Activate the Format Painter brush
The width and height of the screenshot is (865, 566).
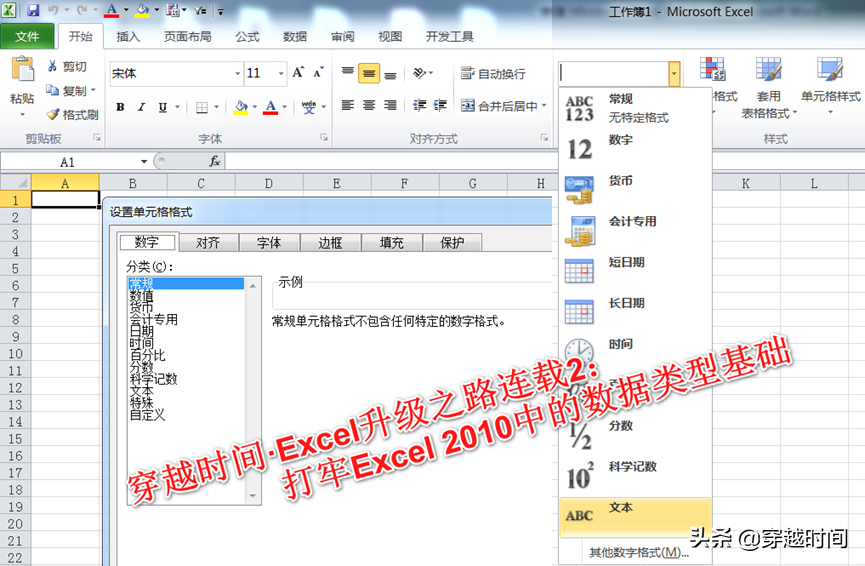pyautogui.click(x=52, y=114)
